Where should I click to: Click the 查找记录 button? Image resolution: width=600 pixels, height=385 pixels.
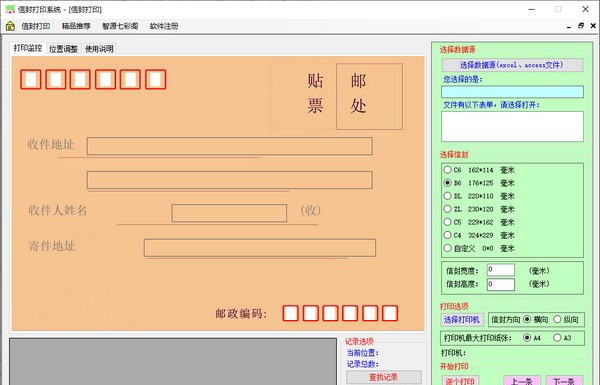(x=383, y=377)
